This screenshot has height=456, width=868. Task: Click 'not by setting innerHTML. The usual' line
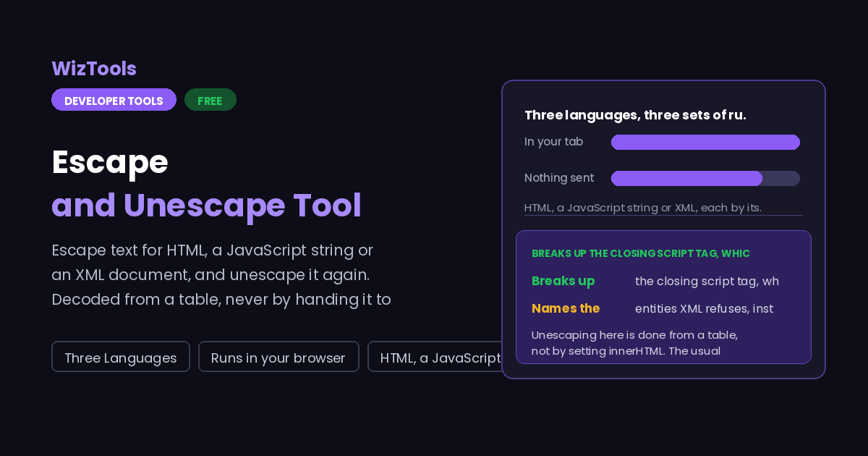pyautogui.click(x=626, y=351)
